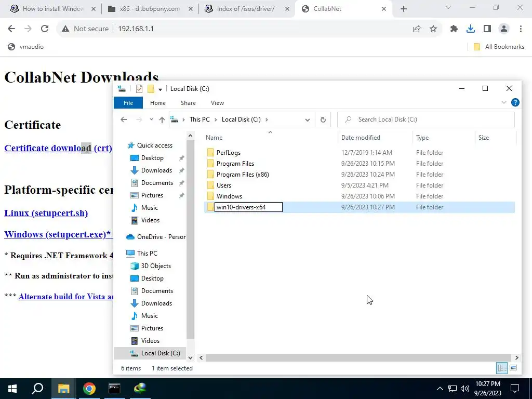Open Explorer help icon
This screenshot has width=532, height=399.
coord(515,102)
